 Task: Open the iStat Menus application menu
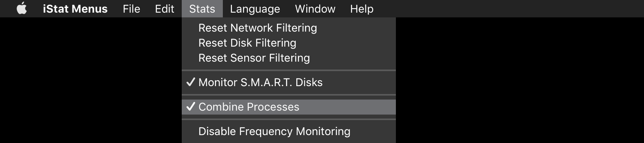(x=75, y=9)
